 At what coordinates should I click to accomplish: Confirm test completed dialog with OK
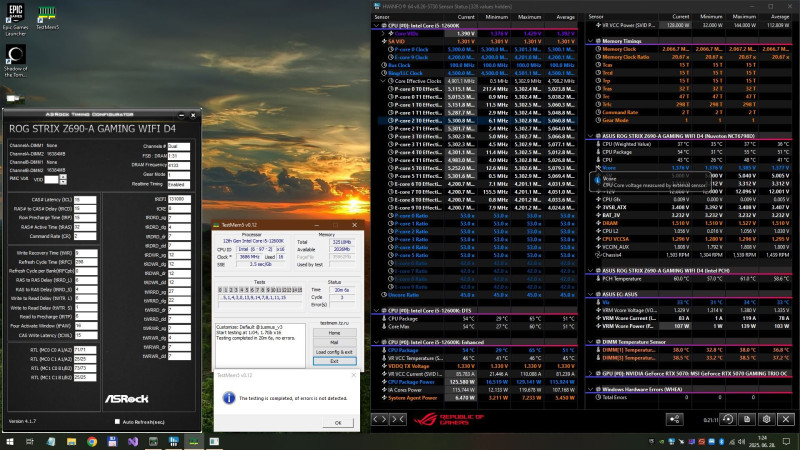(x=338, y=422)
